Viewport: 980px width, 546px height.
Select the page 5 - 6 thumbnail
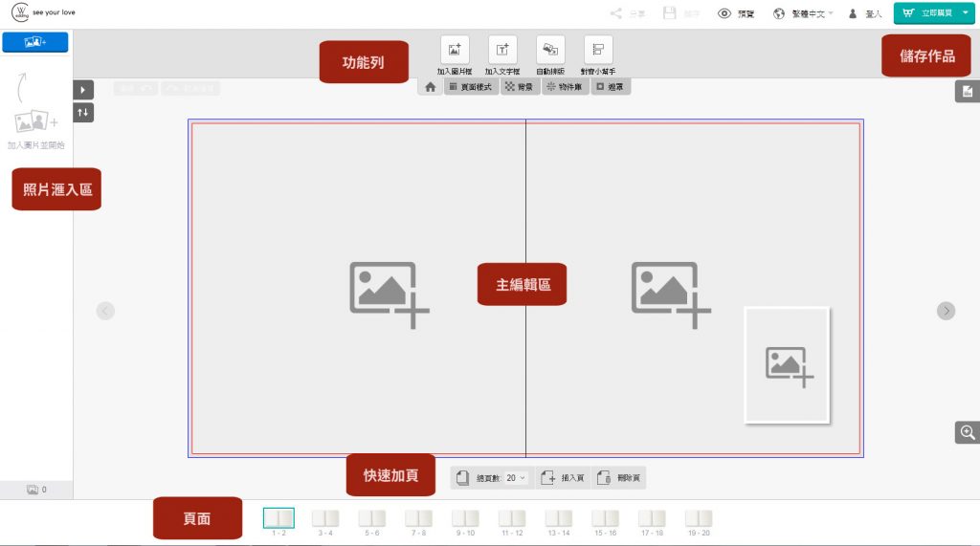[x=372, y=519]
